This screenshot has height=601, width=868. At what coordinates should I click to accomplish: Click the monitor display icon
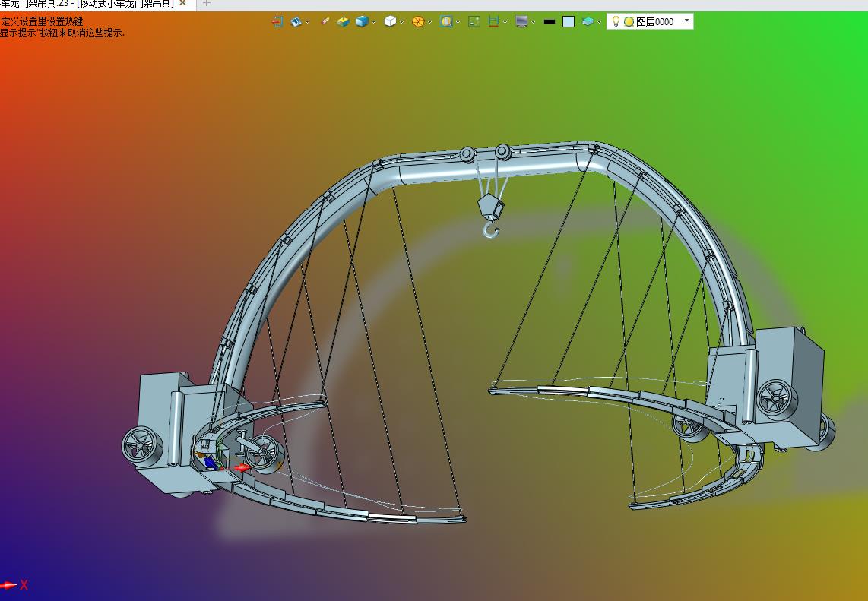click(x=521, y=21)
